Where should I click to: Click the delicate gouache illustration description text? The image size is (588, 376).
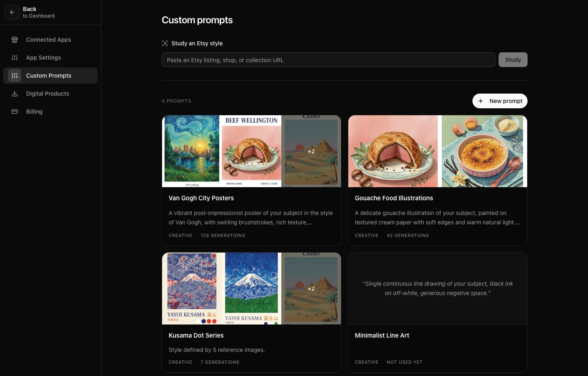pyautogui.click(x=437, y=217)
